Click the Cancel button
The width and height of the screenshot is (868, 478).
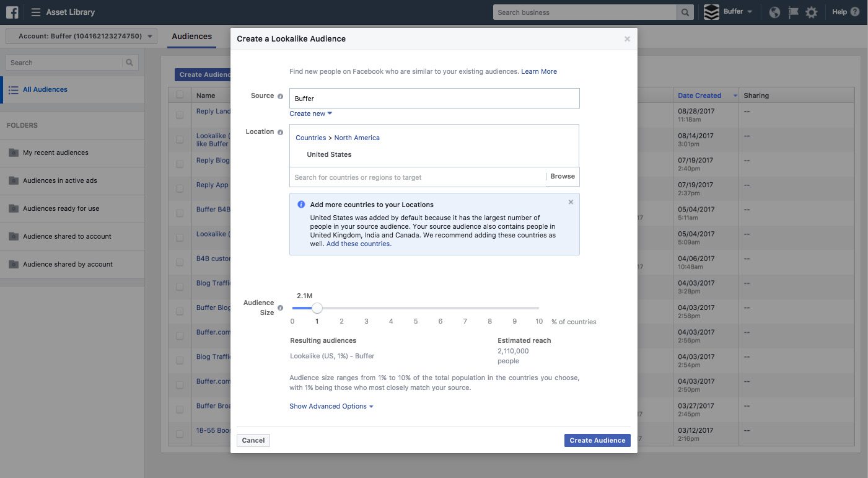pyautogui.click(x=253, y=440)
